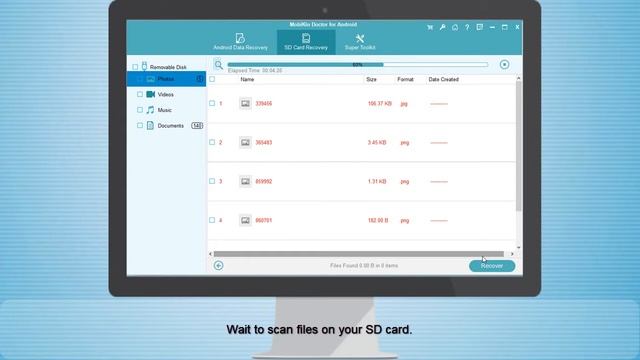Click the scan progress bar
The height and width of the screenshot is (360, 640).
click(x=358, y=64)
